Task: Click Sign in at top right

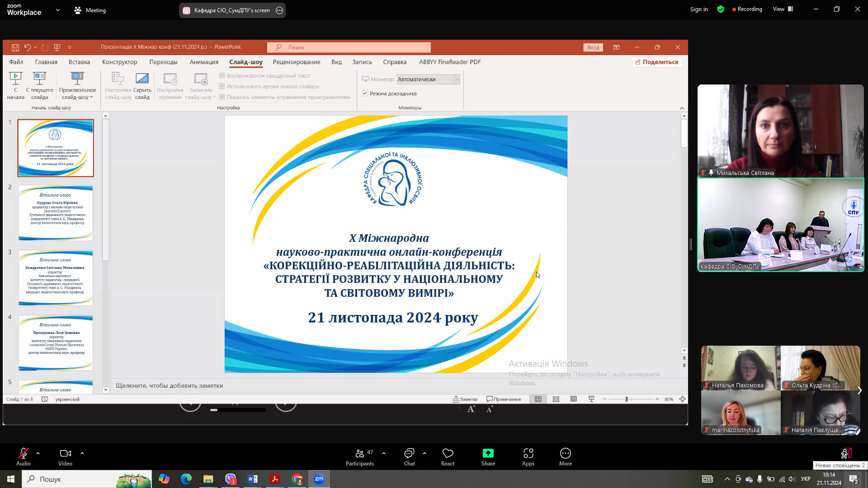Action: coord(698,9)
